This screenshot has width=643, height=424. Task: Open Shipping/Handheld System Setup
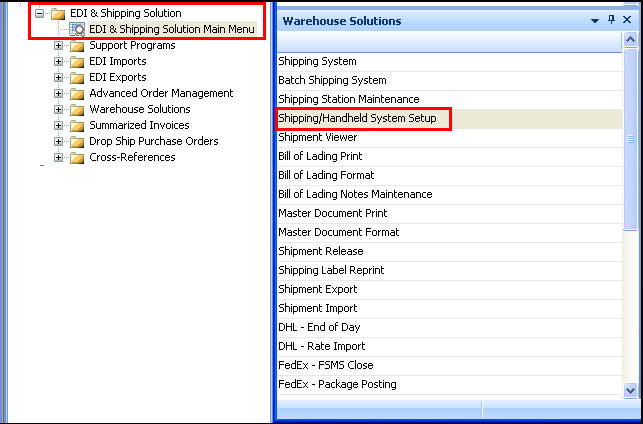click(357, 119)
